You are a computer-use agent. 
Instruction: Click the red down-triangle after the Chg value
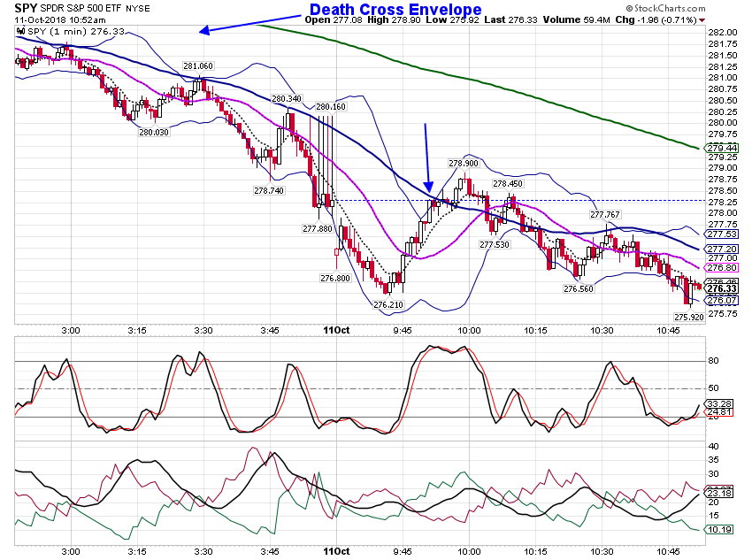click(x=702, y=20)
